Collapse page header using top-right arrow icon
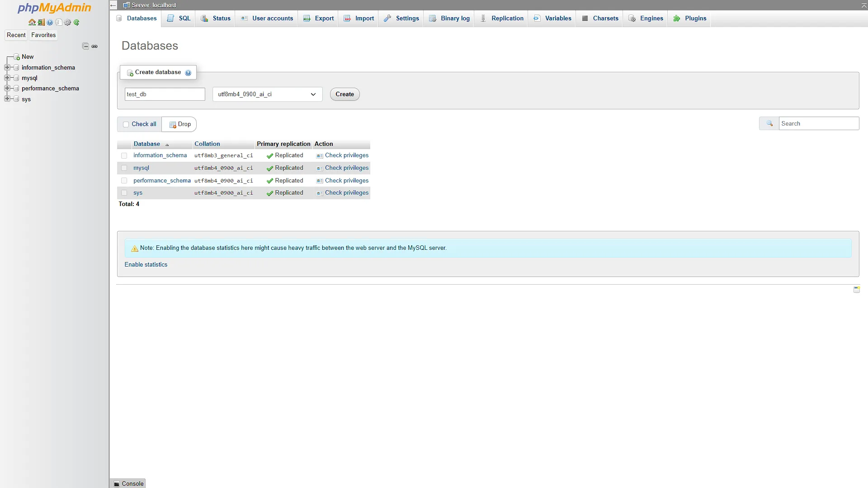This screenshot has width=868, height=488. (x=864, y=5)
